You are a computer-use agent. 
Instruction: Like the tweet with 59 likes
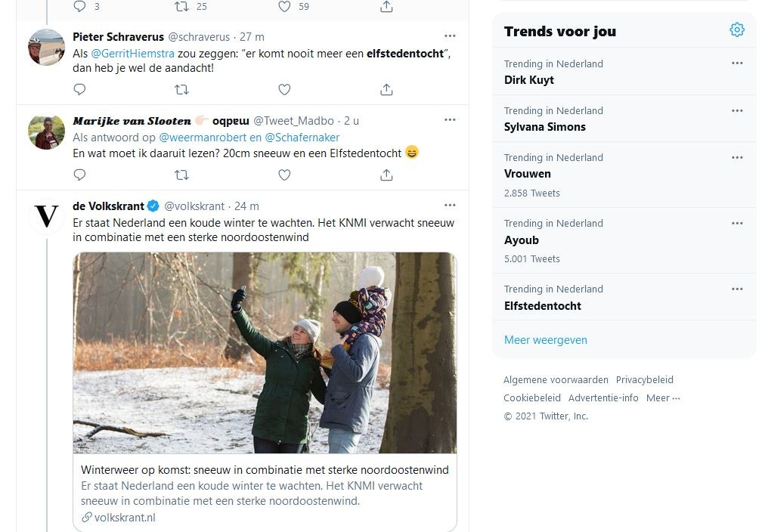coord(284,6)
